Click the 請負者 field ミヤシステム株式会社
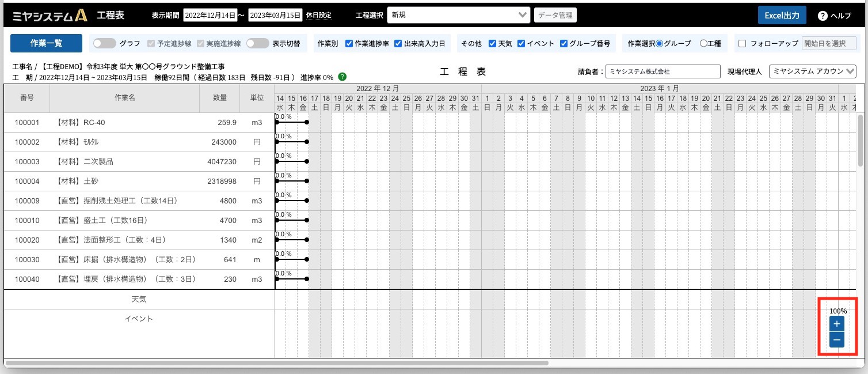The height and width of the screenshot is (374, 868). point(663,71)
